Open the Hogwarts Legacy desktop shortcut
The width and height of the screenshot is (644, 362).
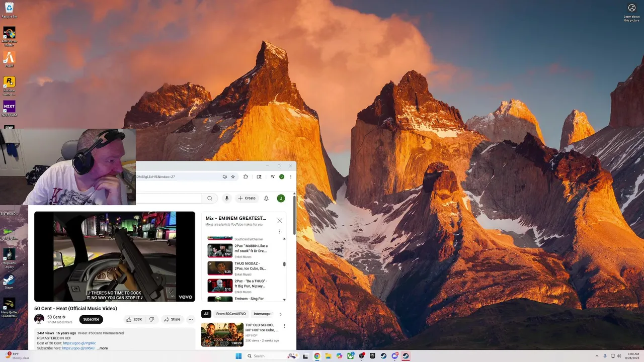[x=9, y=258]
